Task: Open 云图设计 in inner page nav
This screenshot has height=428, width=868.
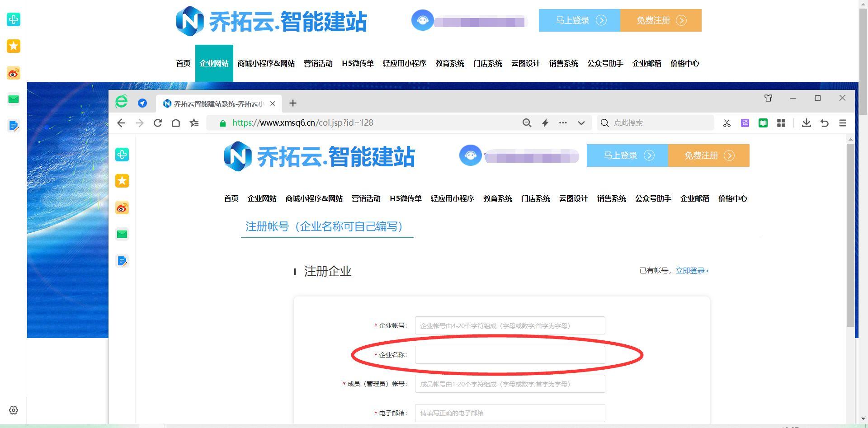Action: (x=574, y=198)
